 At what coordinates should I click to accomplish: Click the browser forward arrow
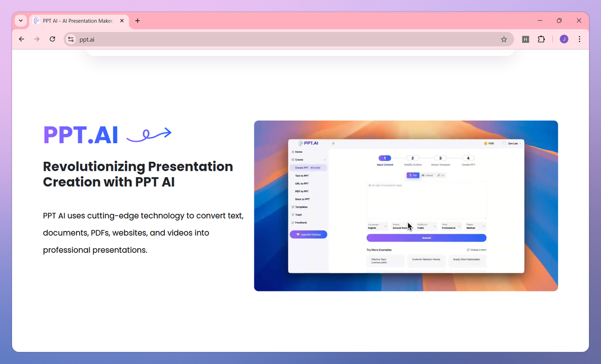[x=37, y=39]
